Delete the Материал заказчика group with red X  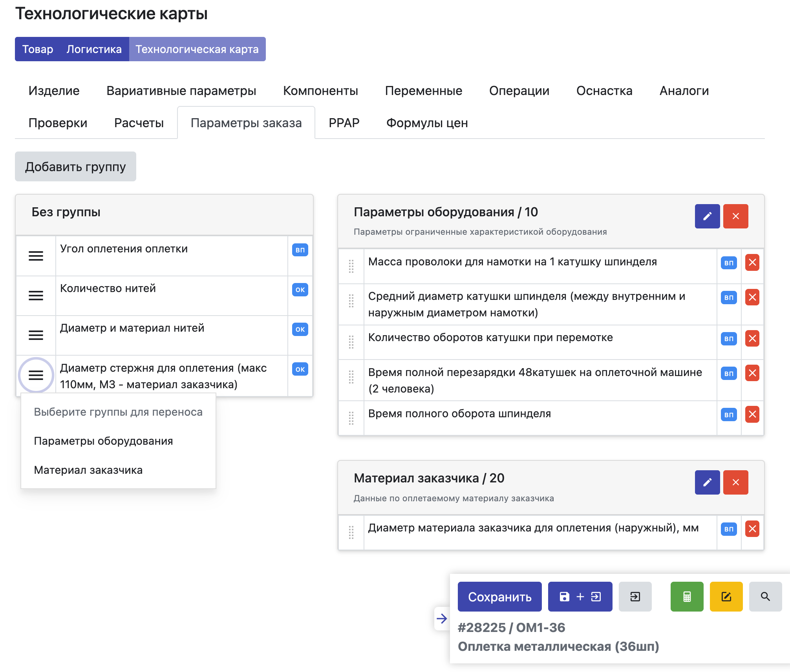735,482
